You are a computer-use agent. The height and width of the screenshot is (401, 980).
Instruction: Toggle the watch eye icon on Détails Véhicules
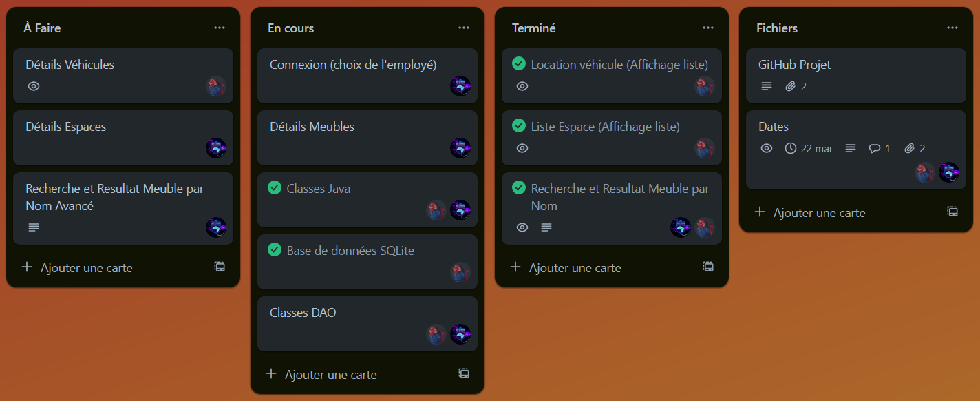point(34,85)
